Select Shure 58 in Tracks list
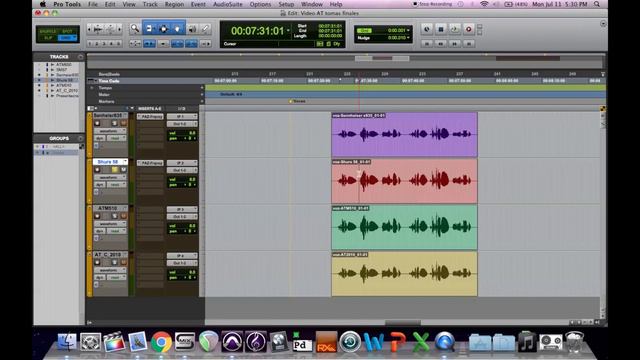The width and height of the screenshot is (640, 360). [64, 80]
